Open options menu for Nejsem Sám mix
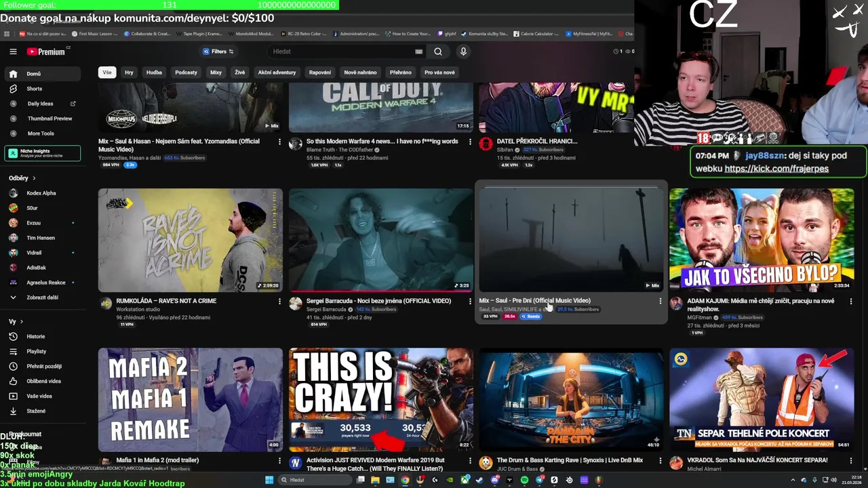 click(x=279, y=142)
